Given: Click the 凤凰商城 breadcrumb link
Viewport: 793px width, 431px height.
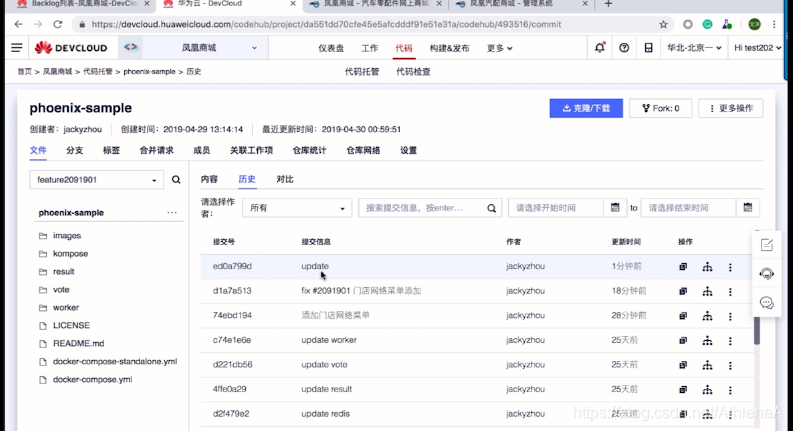Looking at the screenshot, I should [x=57, y=72].
